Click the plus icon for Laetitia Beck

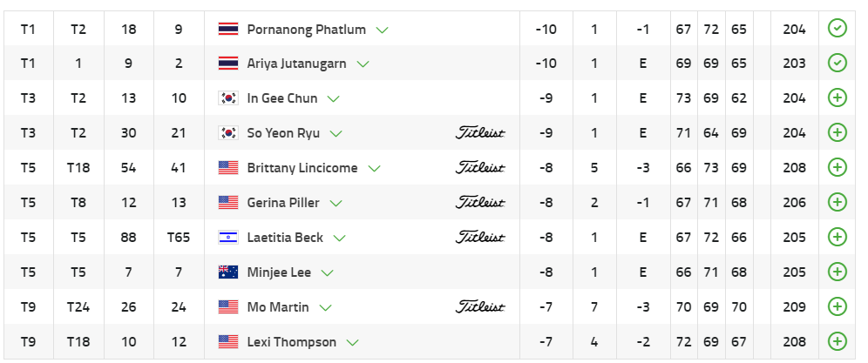pos(837,238)
